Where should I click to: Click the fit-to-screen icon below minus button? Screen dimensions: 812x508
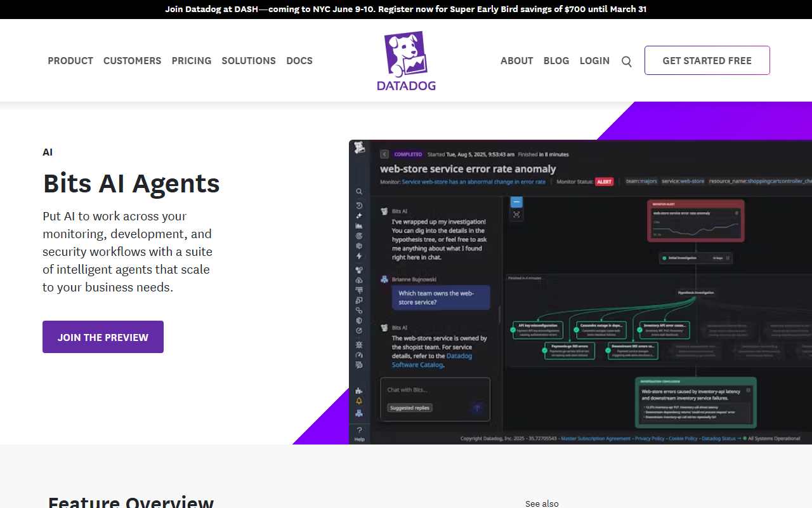(x=516, y=215)
